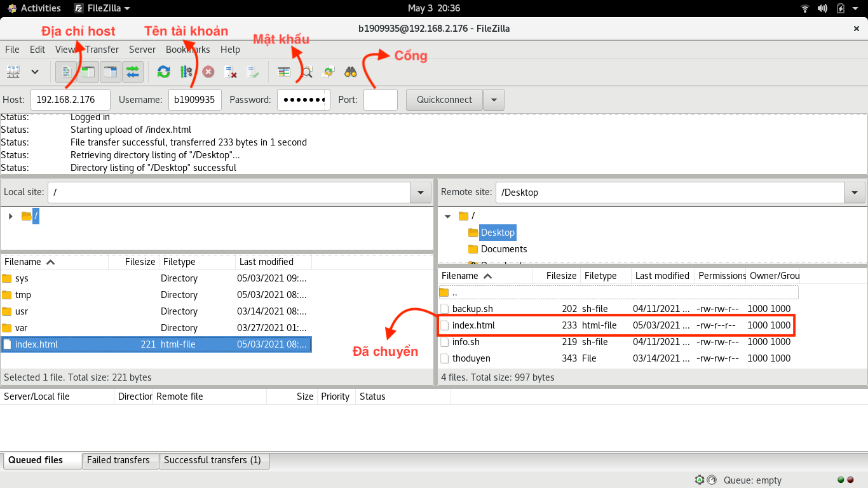Select the Documents folder in remote tree

click(x=504, y=249)
